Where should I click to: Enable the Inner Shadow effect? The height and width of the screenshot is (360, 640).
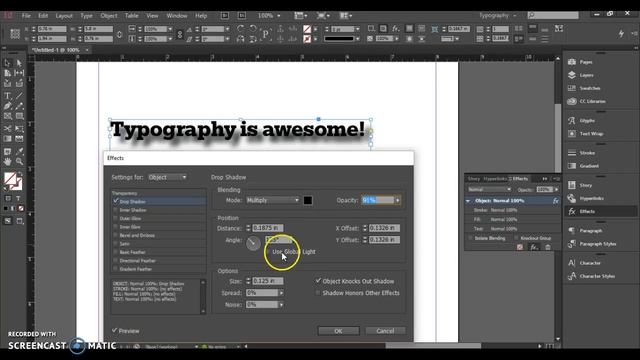(x=116, y=210)
